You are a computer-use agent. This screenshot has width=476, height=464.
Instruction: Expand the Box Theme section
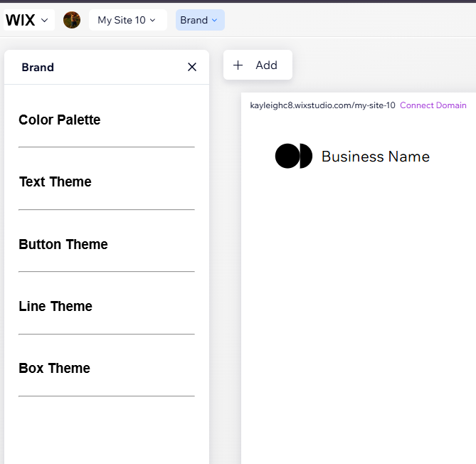[55, 369]
